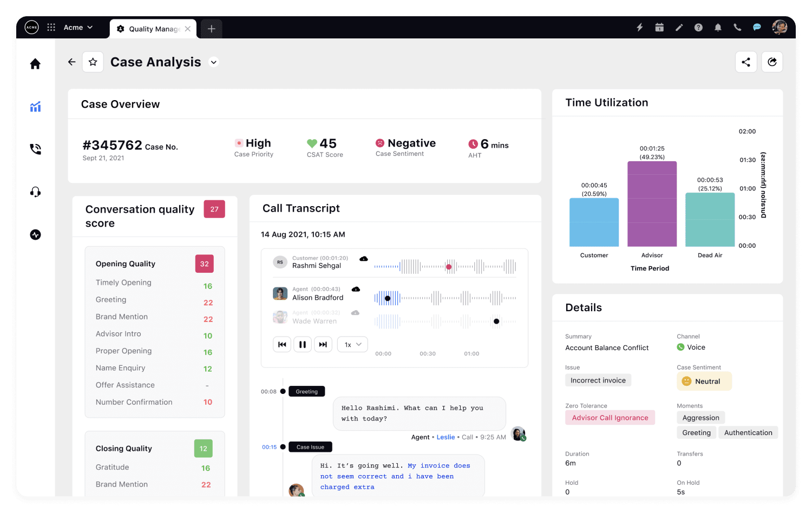Screen dimensions: 812x513
Task: Click the help question mark icon
Action: [x=698, y=27]
